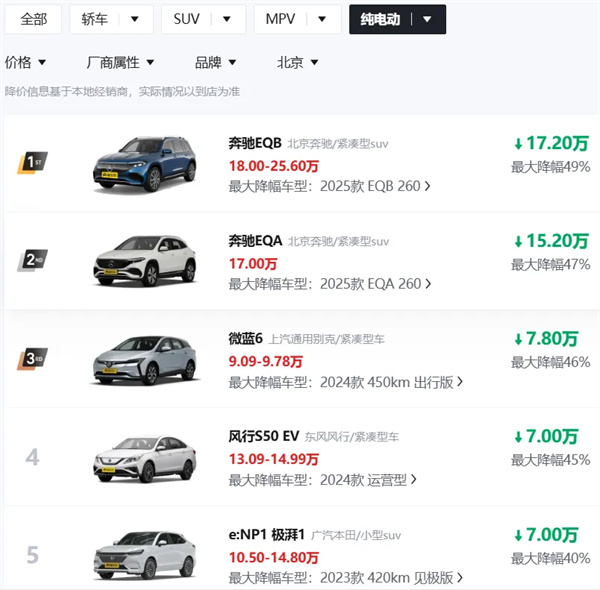Expand the 厂商属性 filter
The width and height of the screenshot is (600, 590).
pos(149,63)
